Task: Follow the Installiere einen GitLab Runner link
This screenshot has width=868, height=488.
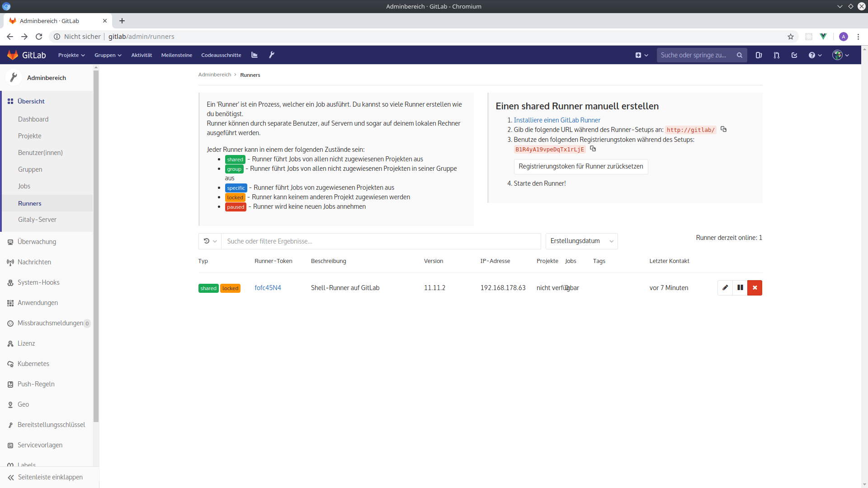Action: click(557, 120)
